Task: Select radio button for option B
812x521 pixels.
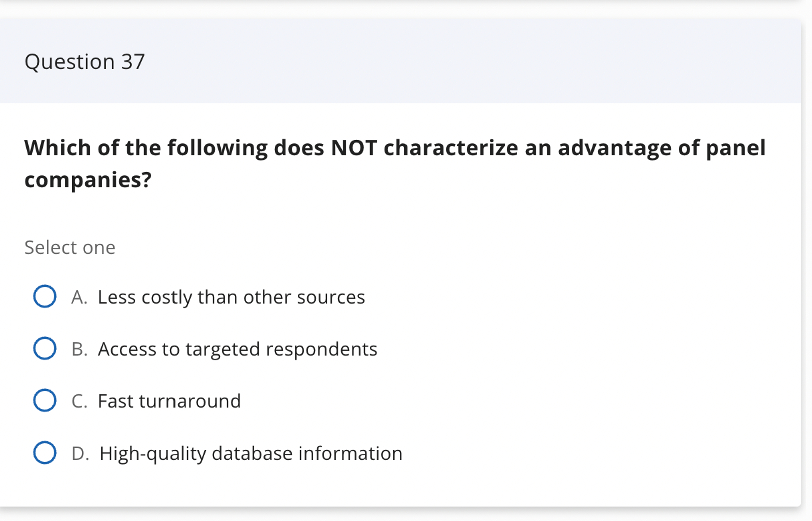Action: 45,348
